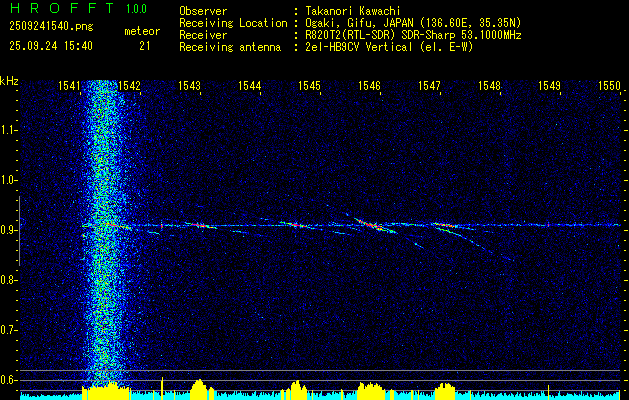Screen dimensions: 629x400
Task: Click the meteor echo trace near 1545
Action: coord(297,225)
